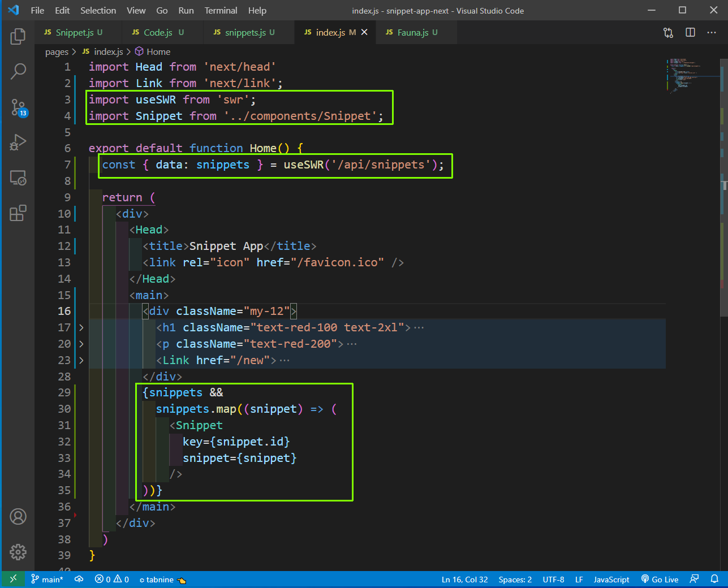Open the Go menu

(162, 10)
